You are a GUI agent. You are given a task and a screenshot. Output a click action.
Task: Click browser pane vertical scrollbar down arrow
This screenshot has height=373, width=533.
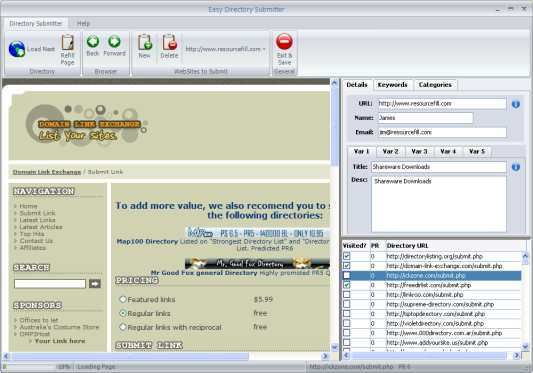334,347
